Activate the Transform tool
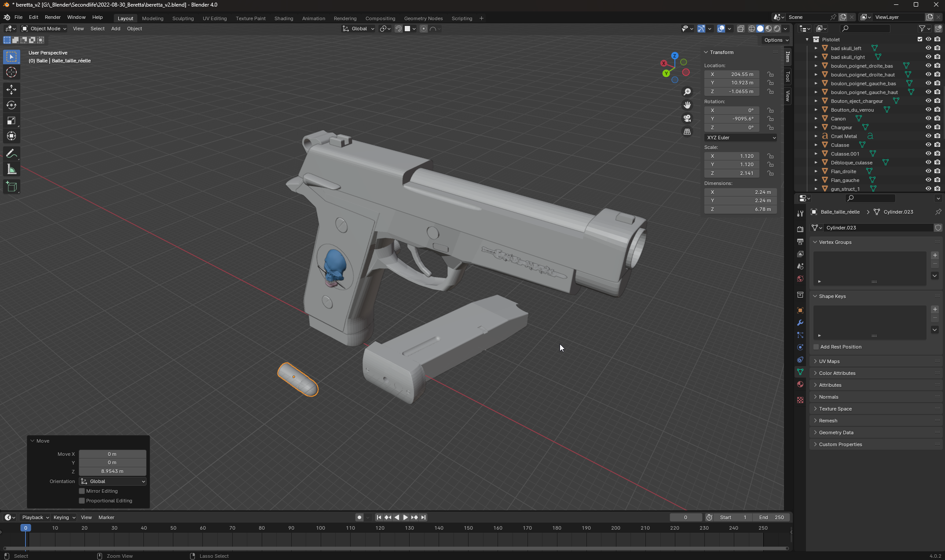Viewport: 945px width, 560px height. [x=11, y=136]
